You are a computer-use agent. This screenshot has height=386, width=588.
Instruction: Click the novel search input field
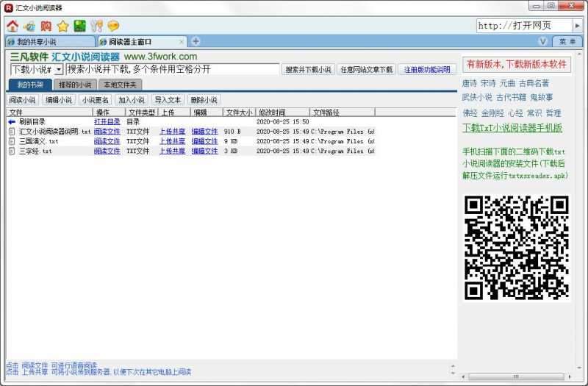click(x=172, y=69)
